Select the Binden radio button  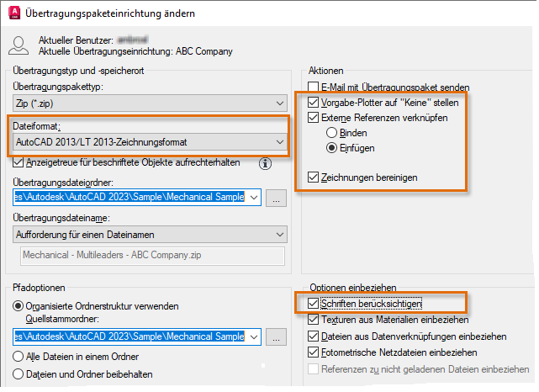coord(331,133)
